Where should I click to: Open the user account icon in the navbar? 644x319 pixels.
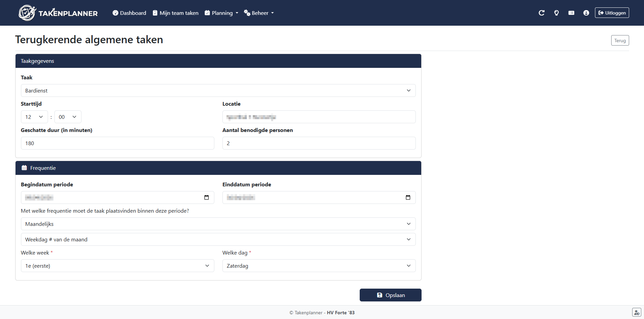[x=586, y=12]
